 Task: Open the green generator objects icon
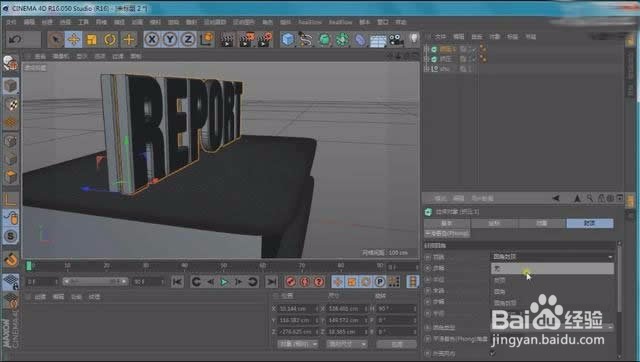coord(324,40)
